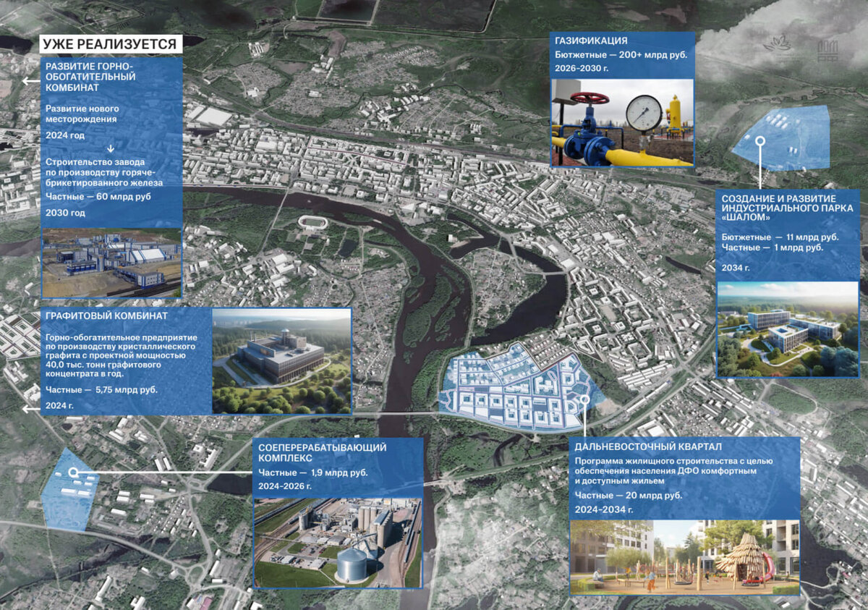Select the circle marker on the industrial park zone

pos(760,142)
